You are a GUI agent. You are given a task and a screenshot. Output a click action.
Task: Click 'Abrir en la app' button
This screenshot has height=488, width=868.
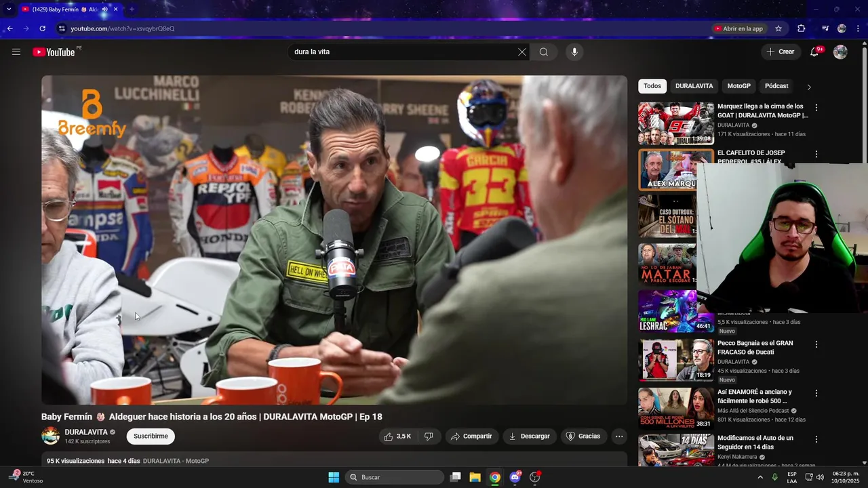pyautogui.click(x=738, y=28)
